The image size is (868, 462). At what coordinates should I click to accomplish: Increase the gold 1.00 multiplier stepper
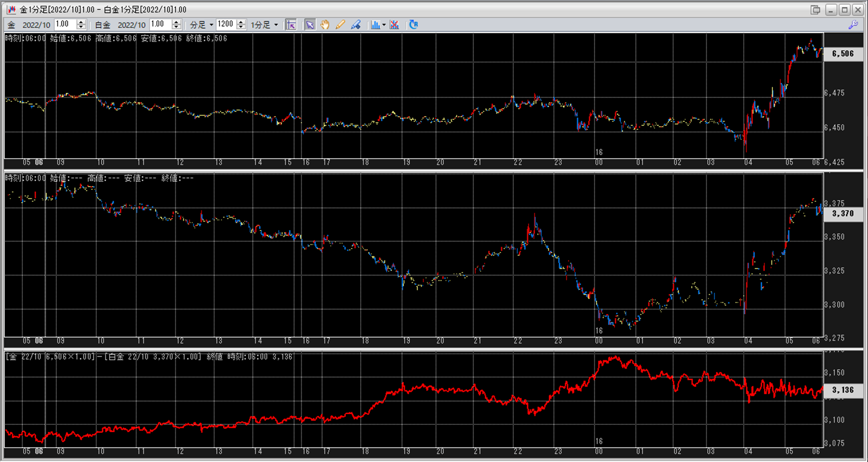(81, 22)
